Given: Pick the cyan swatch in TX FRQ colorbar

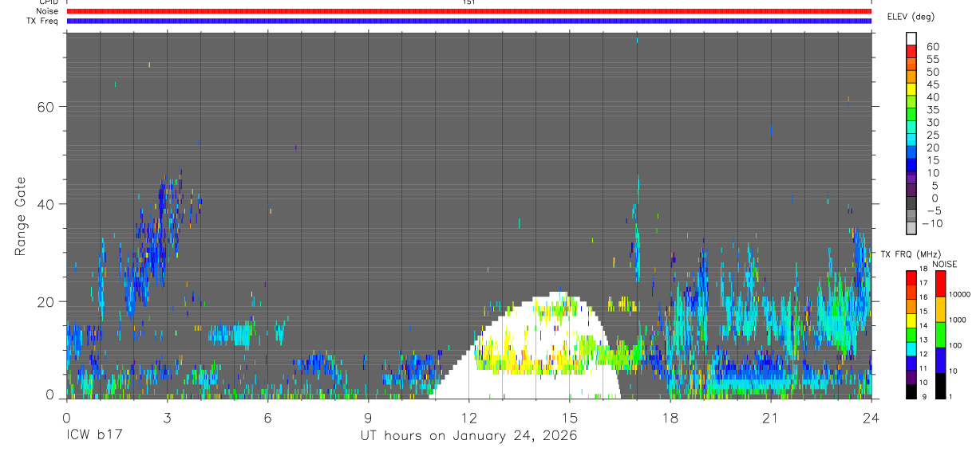Looking at the screenshot, I should tap(911, 348).
